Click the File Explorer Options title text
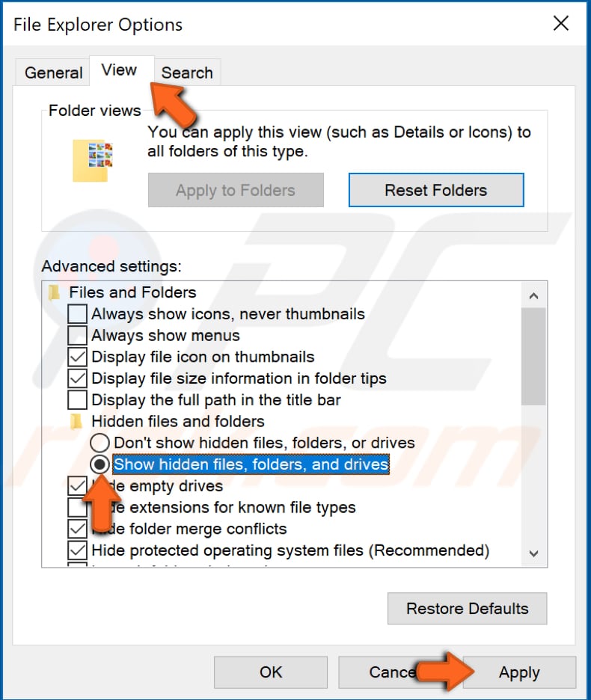This screenshot has width=591, height=700. (x=98, y=25)
